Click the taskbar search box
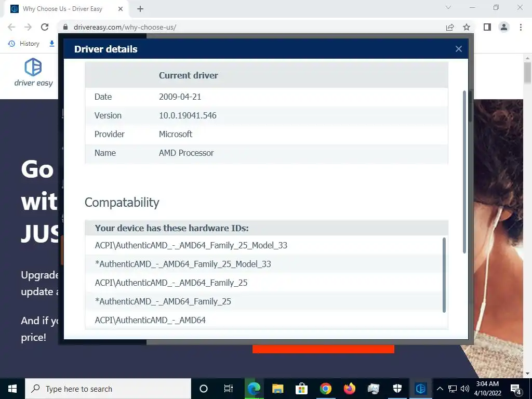 pos(108,389)
